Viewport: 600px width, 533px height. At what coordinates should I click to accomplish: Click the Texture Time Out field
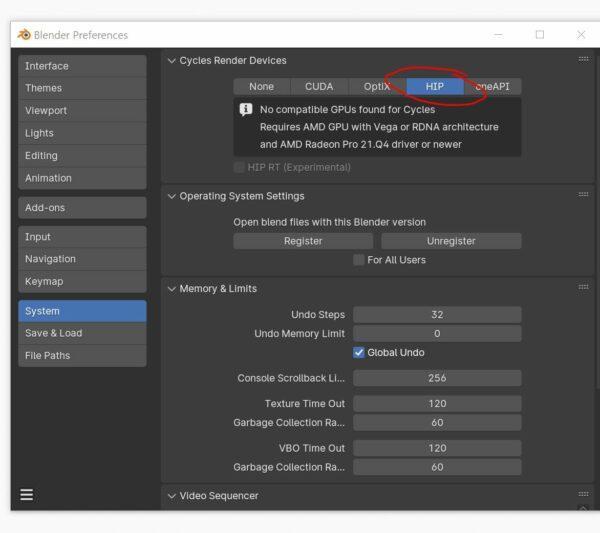(x=437, y=404)
